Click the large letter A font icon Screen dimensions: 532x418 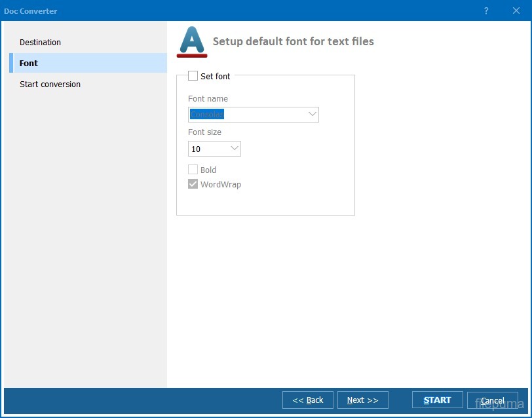pyautogui.click(x=192, y=42)
